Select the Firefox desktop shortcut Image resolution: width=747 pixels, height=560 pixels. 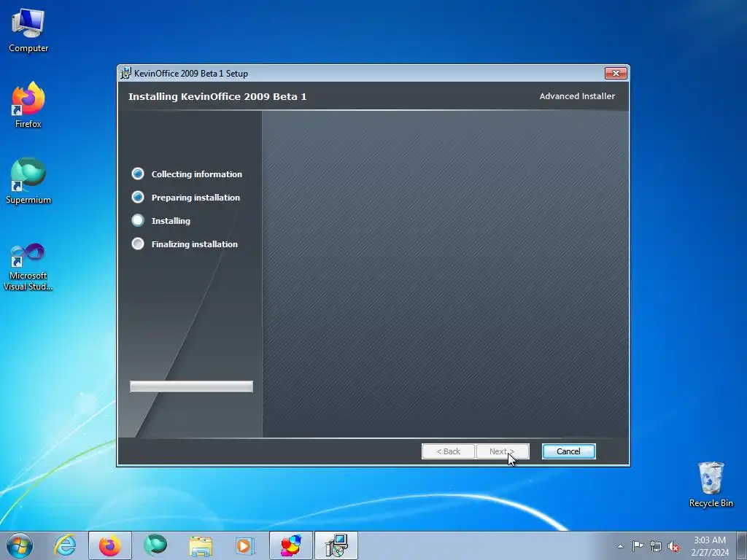click(28, 105)
